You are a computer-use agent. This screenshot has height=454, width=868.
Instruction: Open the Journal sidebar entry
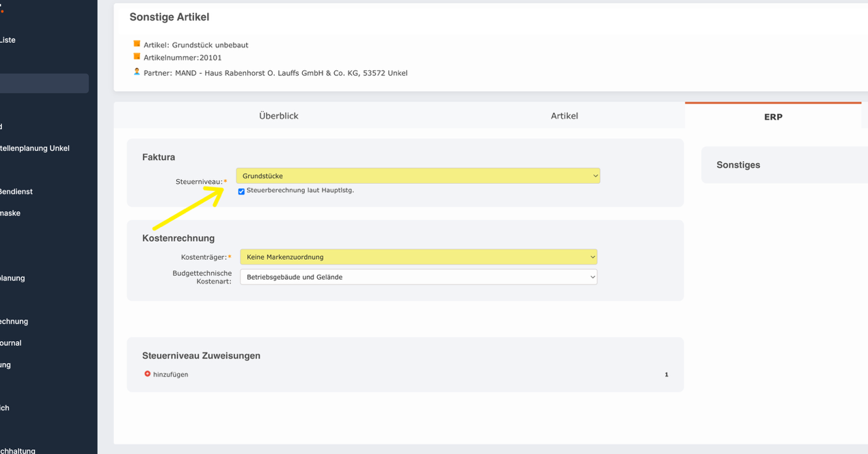[x=11, y=343]
